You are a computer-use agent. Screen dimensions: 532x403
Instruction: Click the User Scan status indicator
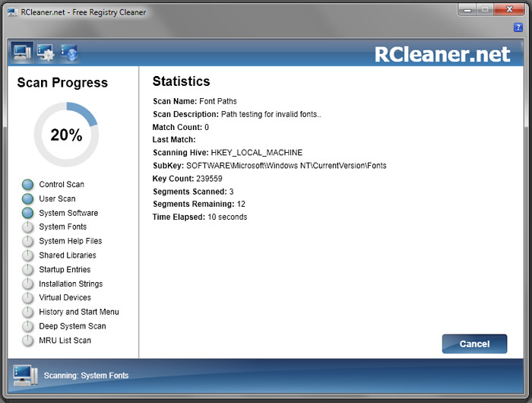coord(28,199)
